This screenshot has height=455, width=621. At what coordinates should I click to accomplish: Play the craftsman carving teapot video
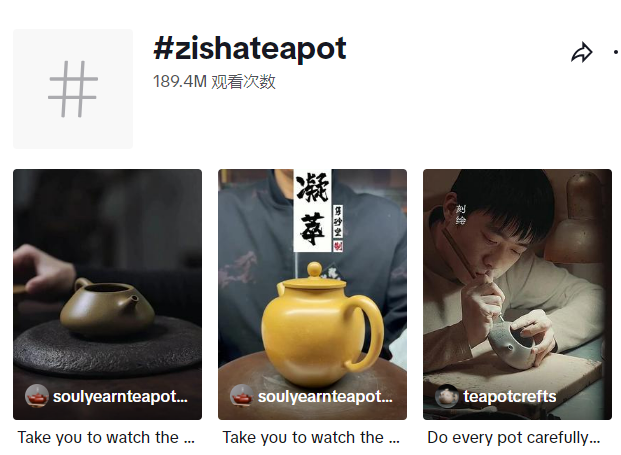click(x=517, y=294)
